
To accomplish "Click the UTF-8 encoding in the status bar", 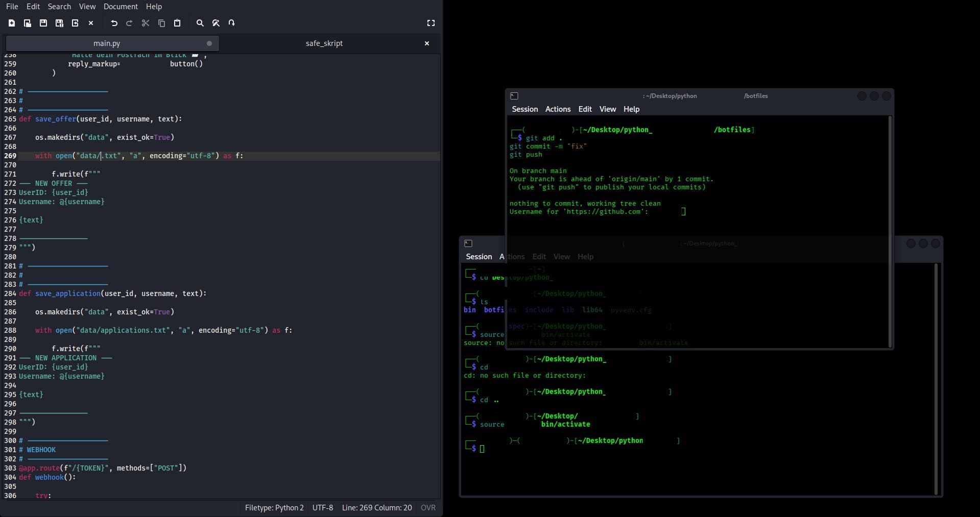I will pyautogui.click(x=323, y=508).
